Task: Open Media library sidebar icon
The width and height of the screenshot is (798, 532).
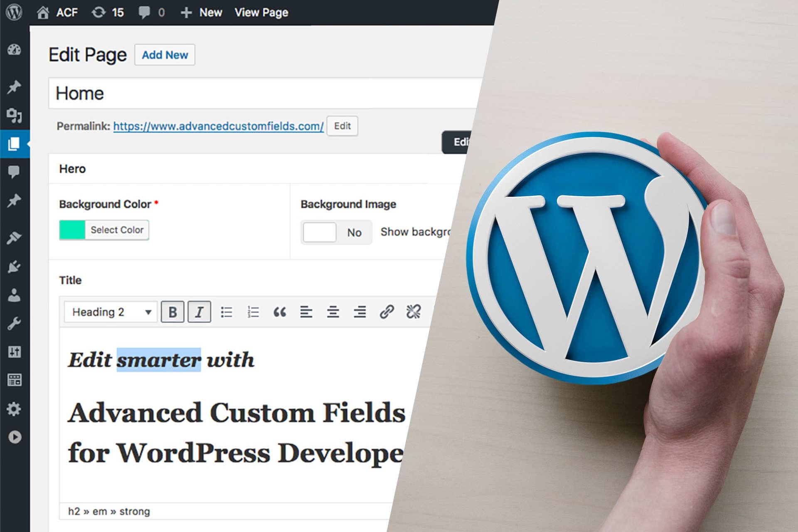Action: 14,115
